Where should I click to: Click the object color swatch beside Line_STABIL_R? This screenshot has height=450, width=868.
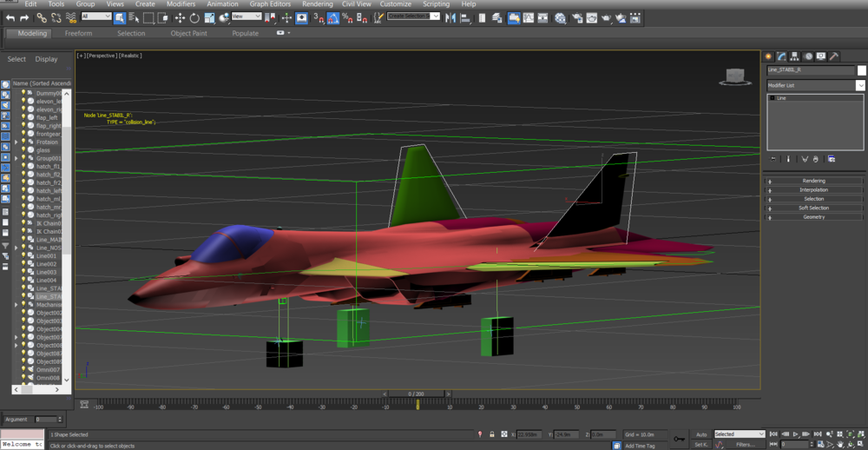[861, 69]
